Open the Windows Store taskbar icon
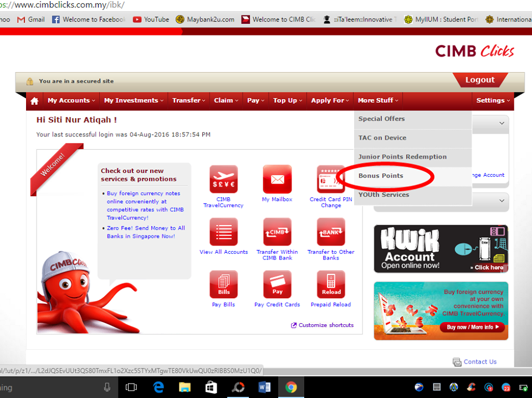This screenshot has width=532, height=398. coord(211,387)
